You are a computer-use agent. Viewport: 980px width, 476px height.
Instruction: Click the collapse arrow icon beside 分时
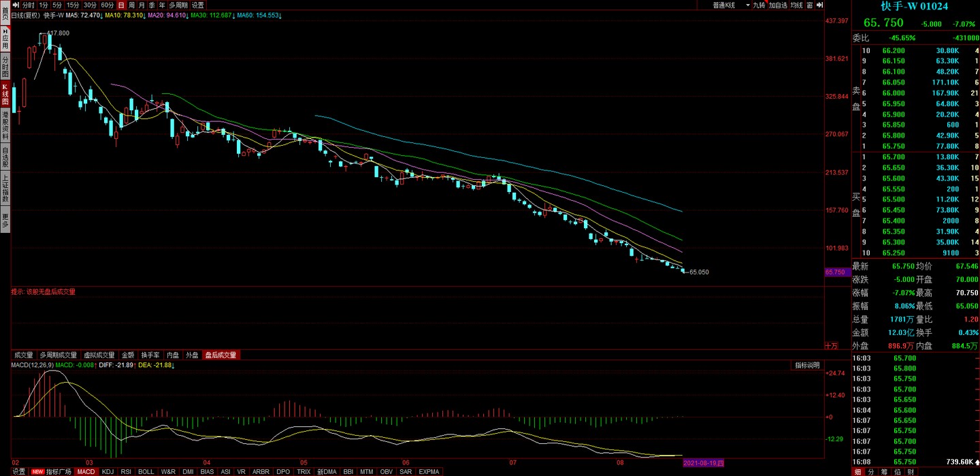[x=16, y=5]
